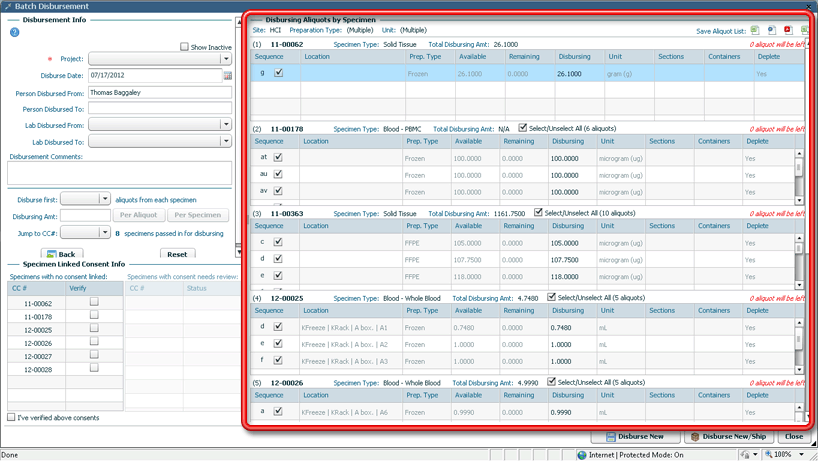The width and height of the screenshot is (818, 461).
Task: Click the Reset button
Action: (x=177, y=254)
